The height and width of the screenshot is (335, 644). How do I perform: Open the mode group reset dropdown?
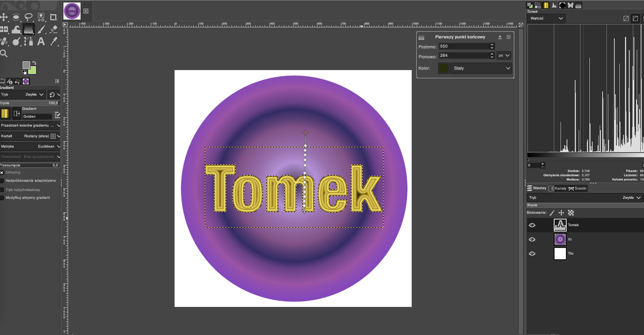[x=54, y=94]
